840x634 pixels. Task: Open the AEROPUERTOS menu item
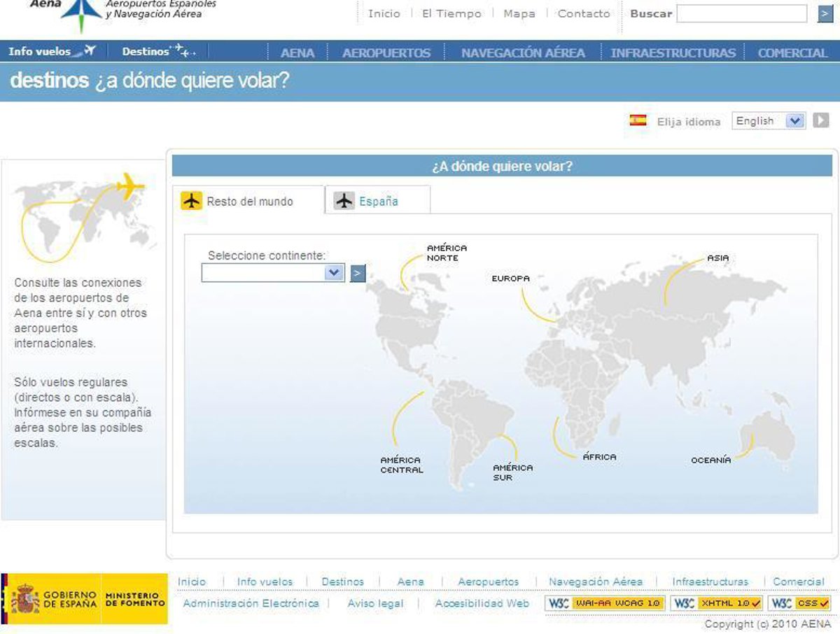tap(386, 52)
